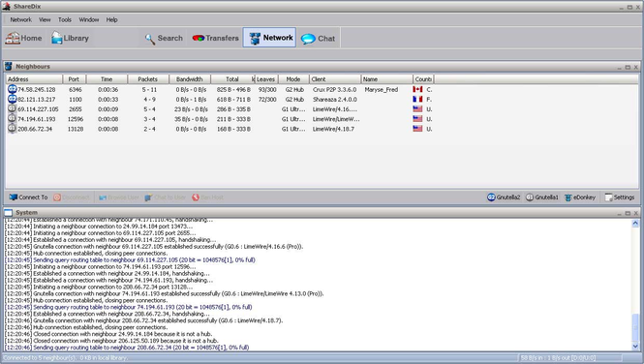644x364 pixels.
Task: Open the Chat view
Action: (x=319, y=38)
